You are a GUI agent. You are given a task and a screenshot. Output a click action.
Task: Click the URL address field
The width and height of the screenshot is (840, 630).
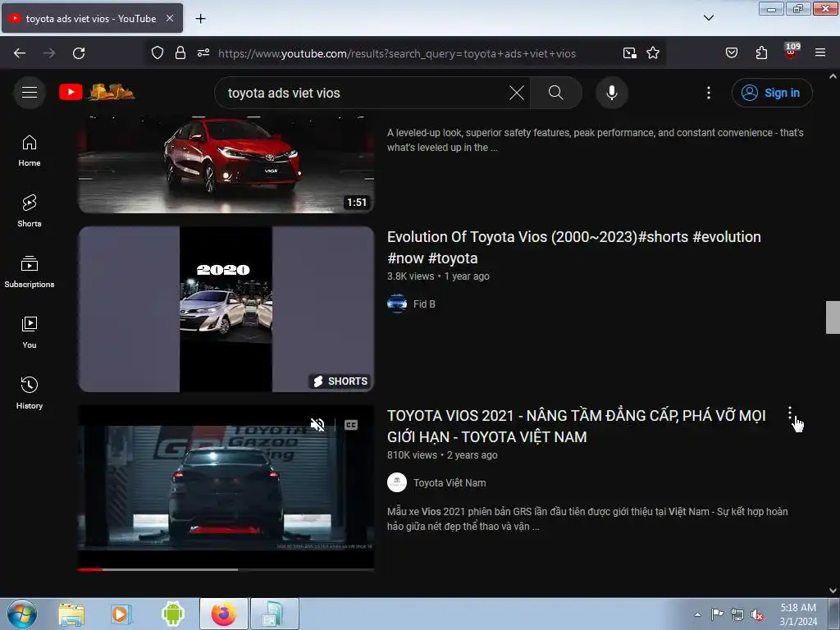396,53
